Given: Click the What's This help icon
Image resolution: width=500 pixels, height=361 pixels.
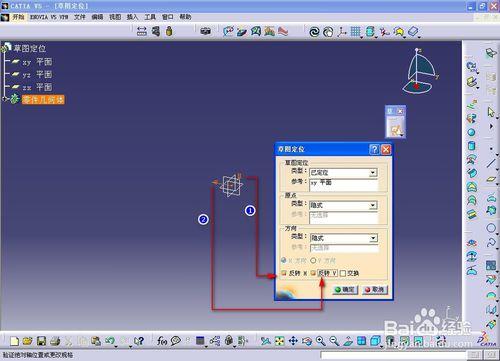Looking at the screenshot, I should (x=139, y=341).
